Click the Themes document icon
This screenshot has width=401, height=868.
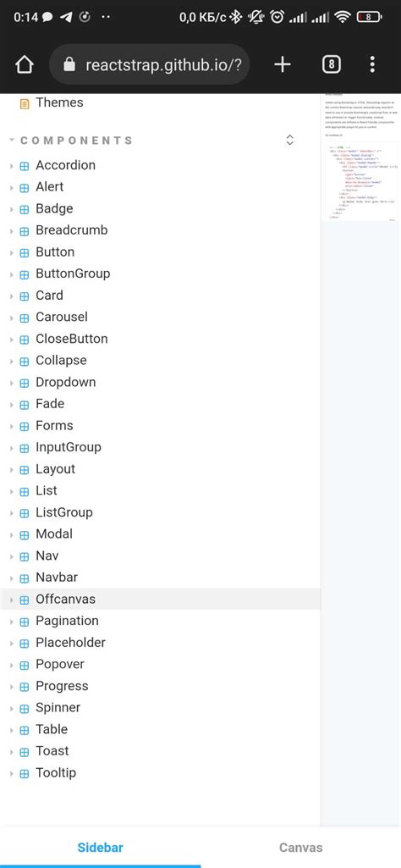tap(25, 103)
